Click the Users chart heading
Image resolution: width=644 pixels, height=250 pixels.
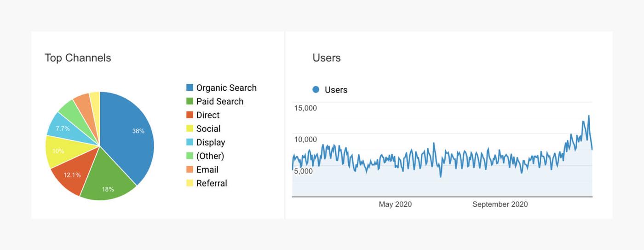coord(327,58)
